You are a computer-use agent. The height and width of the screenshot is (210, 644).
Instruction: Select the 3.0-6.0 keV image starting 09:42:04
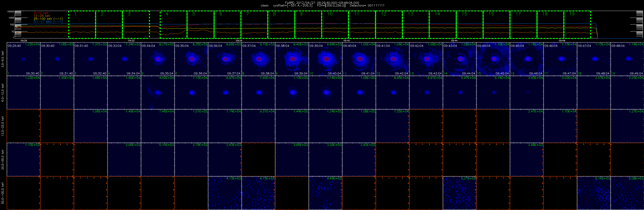(x=426, y=59)
